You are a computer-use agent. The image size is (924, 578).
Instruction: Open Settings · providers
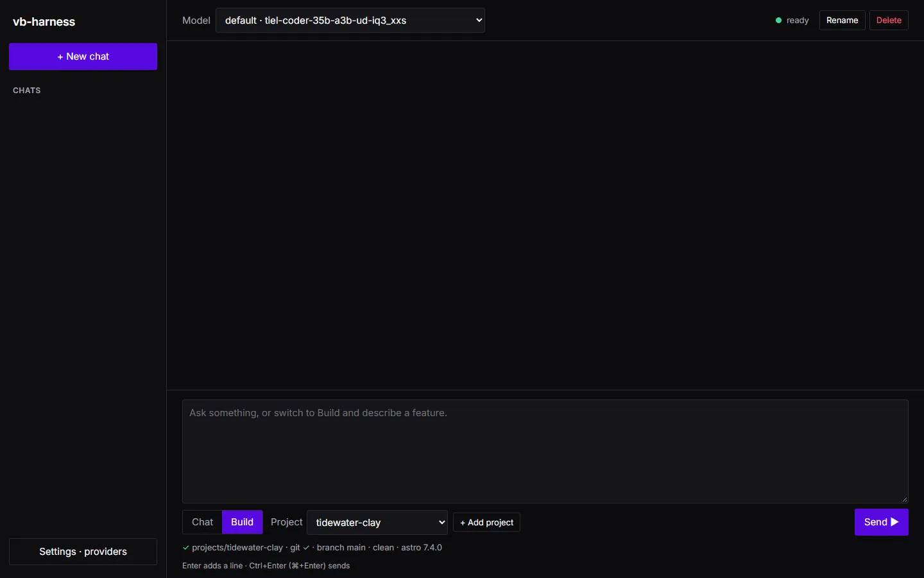click(x=83, y=552)
